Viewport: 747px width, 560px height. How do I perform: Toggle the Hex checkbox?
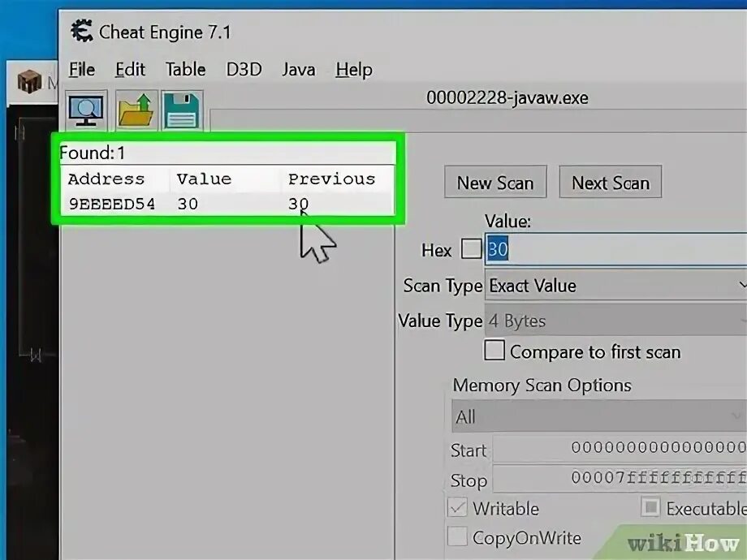tap(471, 249)
